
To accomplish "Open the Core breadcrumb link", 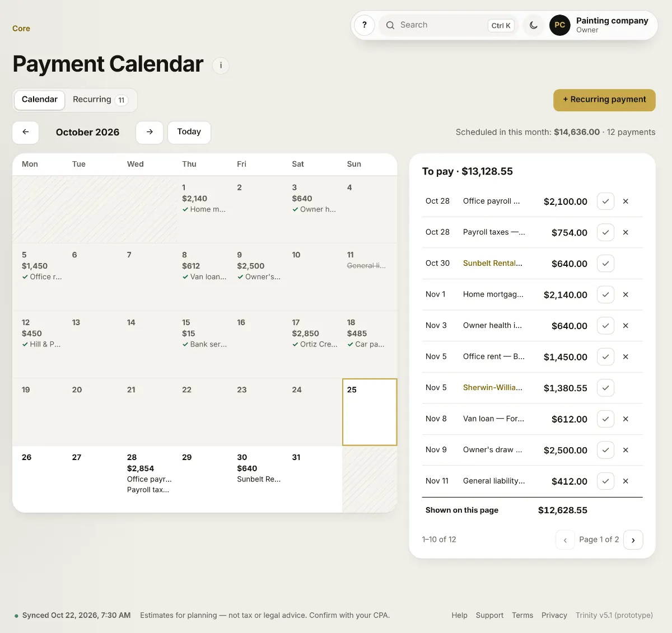I will [21, 29].
